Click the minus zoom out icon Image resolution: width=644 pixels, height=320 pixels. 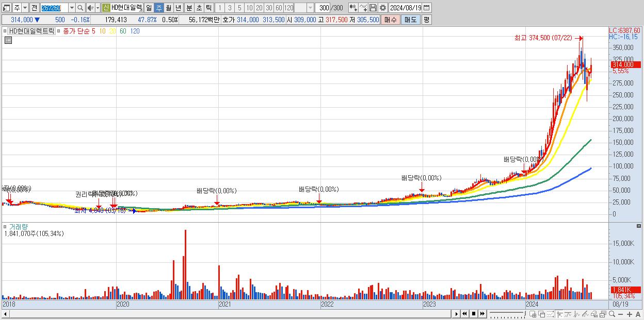(621, 314)
